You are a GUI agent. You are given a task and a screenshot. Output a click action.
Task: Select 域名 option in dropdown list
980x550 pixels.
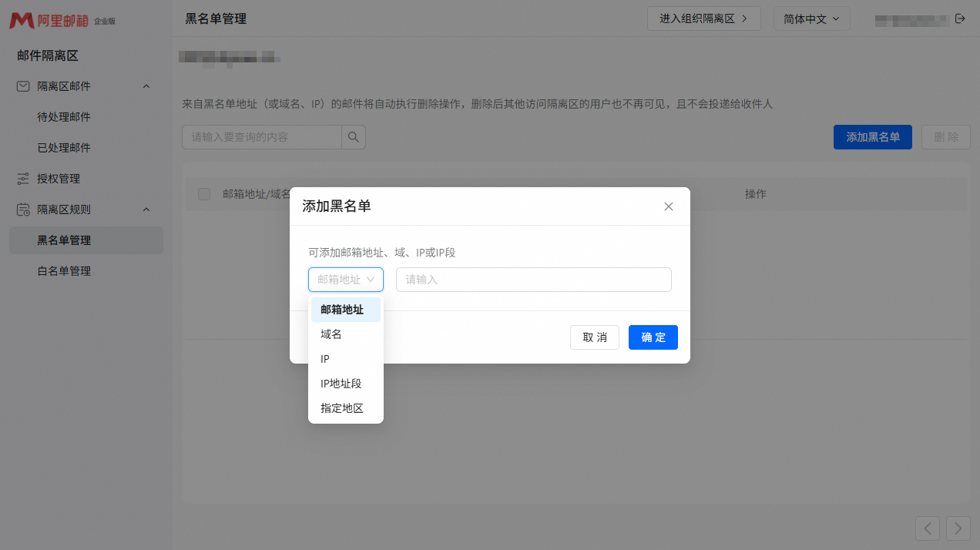pos(346,334)
